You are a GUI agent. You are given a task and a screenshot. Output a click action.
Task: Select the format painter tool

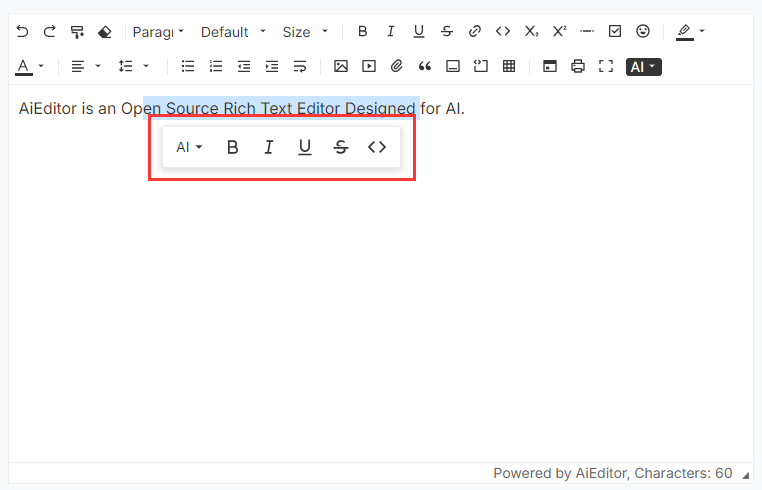77,32
